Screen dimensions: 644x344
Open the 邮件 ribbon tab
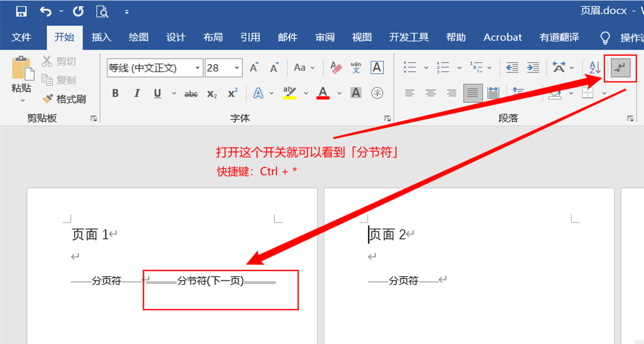click(288, 37)
